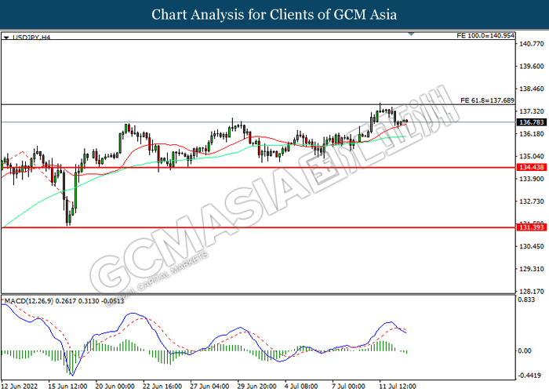Image resolution: width=549 pixels, height=392 pixels.
Task: Click the 4 Jul 08:00 time label
Action: 301,386
